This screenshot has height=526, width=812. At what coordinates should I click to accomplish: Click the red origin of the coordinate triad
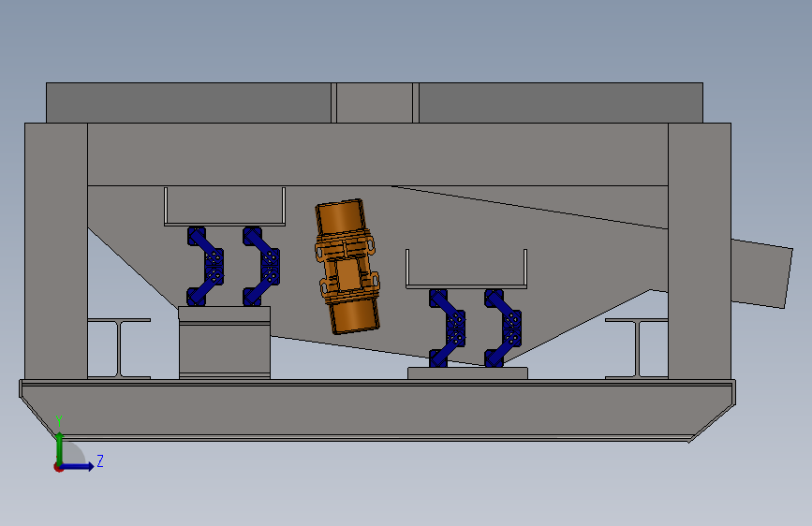click(58, 467)
